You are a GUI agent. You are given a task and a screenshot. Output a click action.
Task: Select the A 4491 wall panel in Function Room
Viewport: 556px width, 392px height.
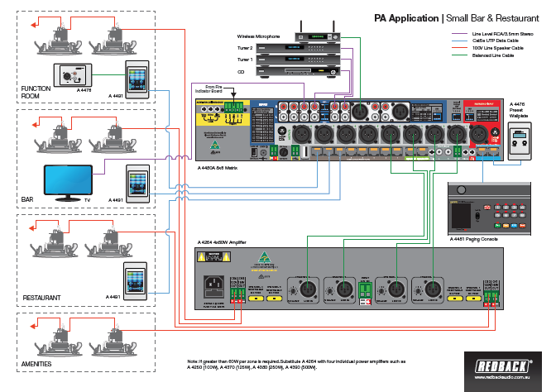click(137, 79)
